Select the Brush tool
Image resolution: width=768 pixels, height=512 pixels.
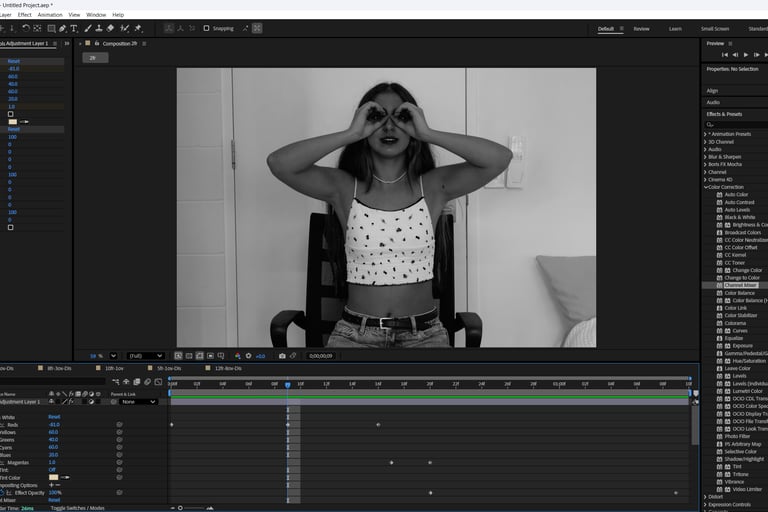[x=88, y=28]
